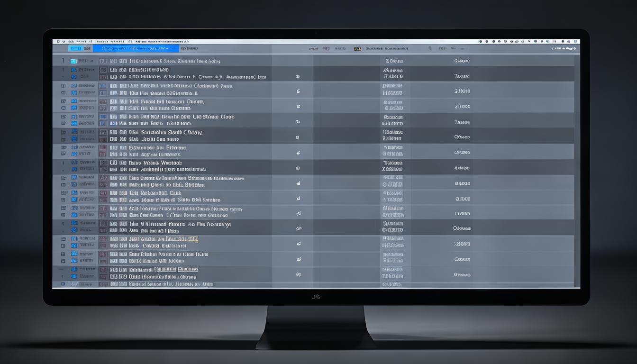Toggle the checkbox at the left of the third row

point(63,86)
